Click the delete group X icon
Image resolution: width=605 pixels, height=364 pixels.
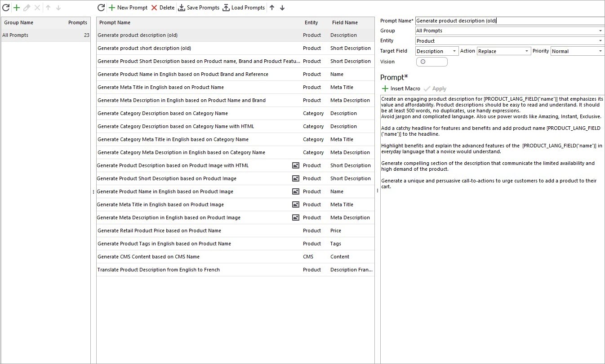[x=37, y=8]
